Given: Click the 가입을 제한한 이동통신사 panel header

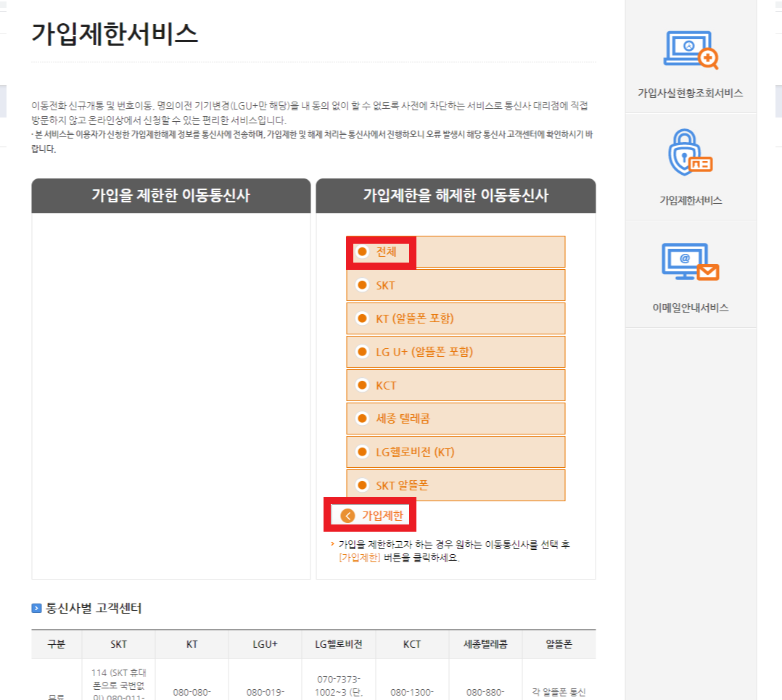Looking at the screenshot, I should click(x=171, y=195).
